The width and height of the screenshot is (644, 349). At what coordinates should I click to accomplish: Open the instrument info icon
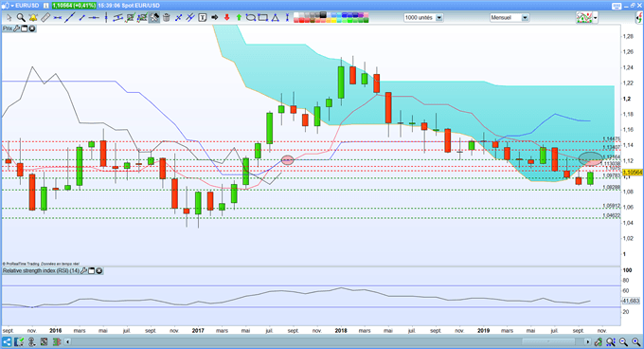click(45, 6)
